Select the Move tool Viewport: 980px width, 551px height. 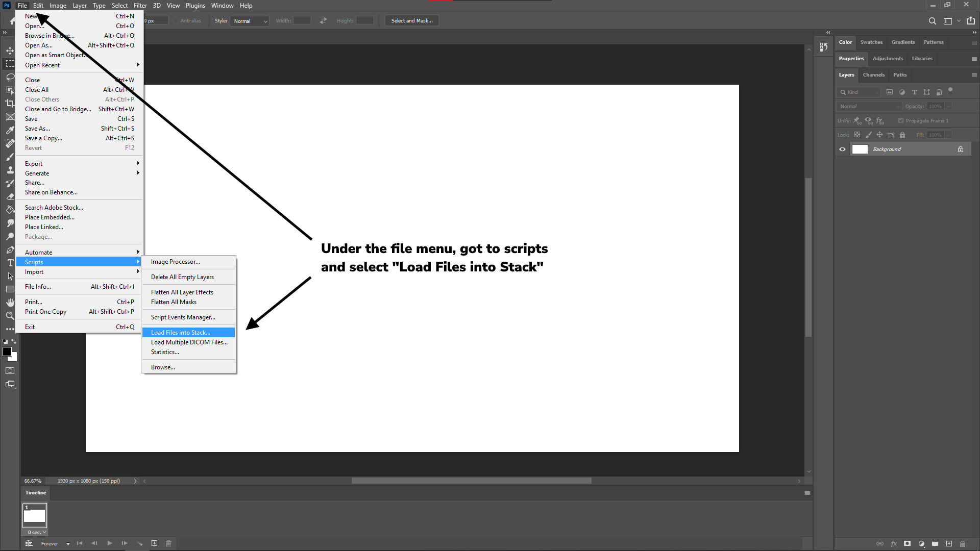tap(9, 51)
